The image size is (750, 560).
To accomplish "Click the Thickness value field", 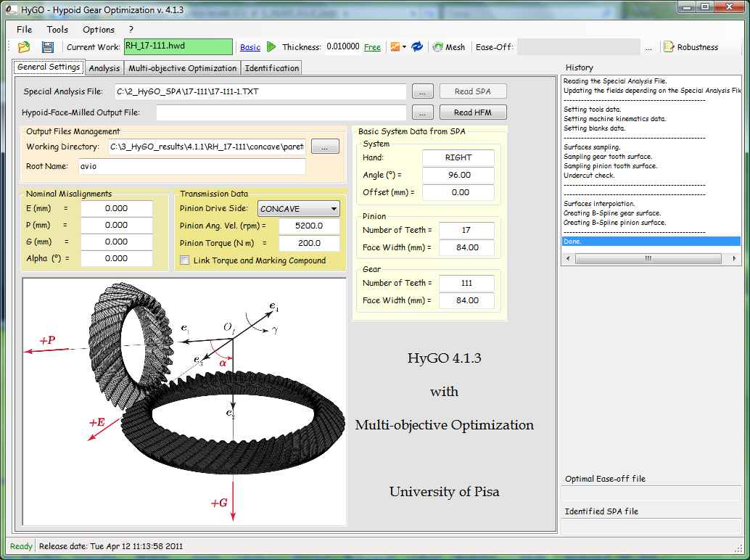I will 342,46.
